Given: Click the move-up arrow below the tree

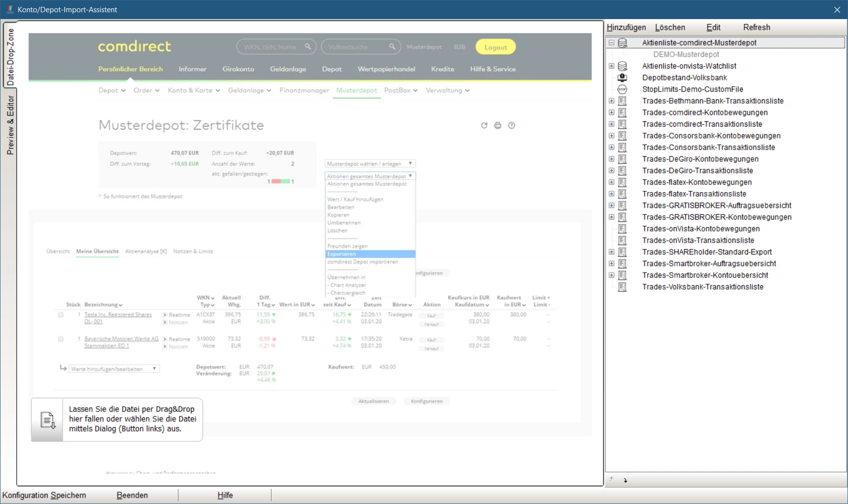Looking at the screenshot, I should tap(612, 480).
